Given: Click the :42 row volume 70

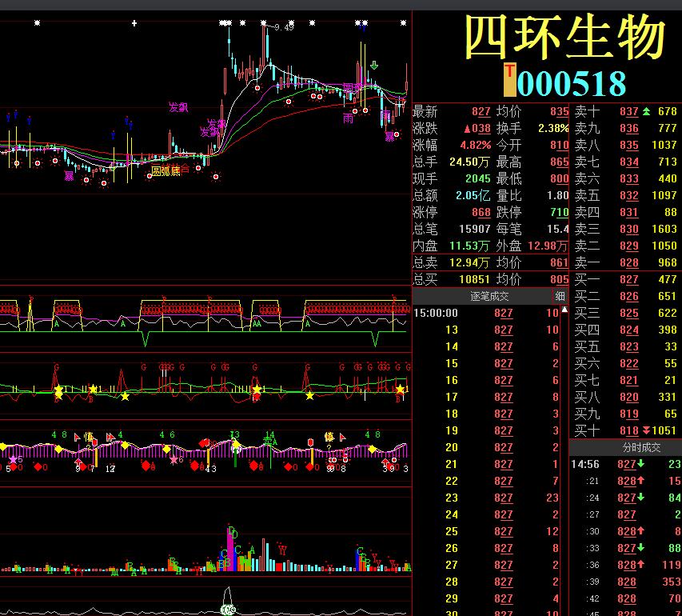Looking at the screenshot, I should point(676,598).
